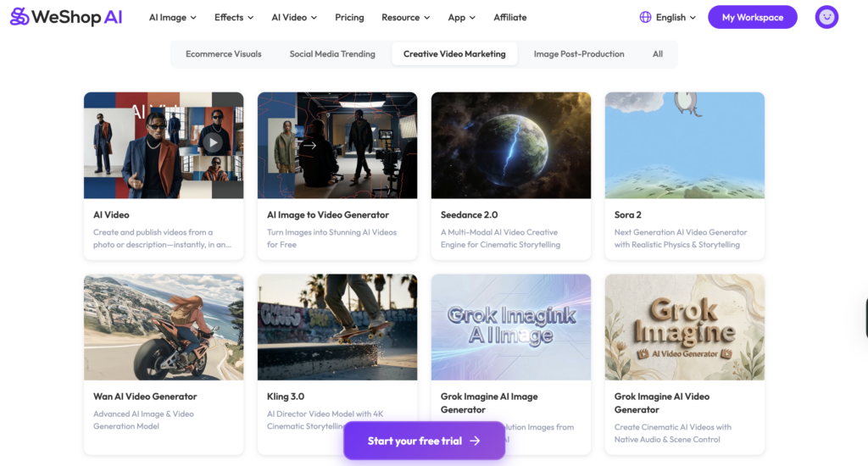
Task: Click the WeShop AI logo
Action: tap(66, 17)
